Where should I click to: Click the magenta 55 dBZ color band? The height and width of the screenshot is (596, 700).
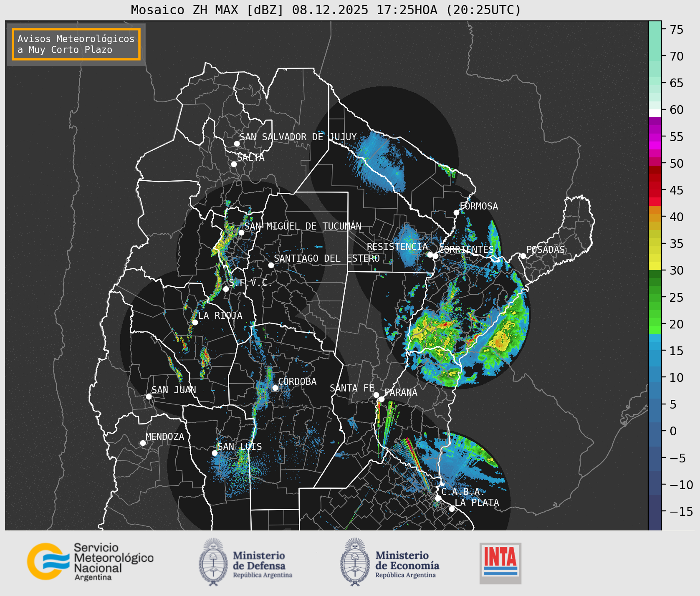click(x=655, y=137)
